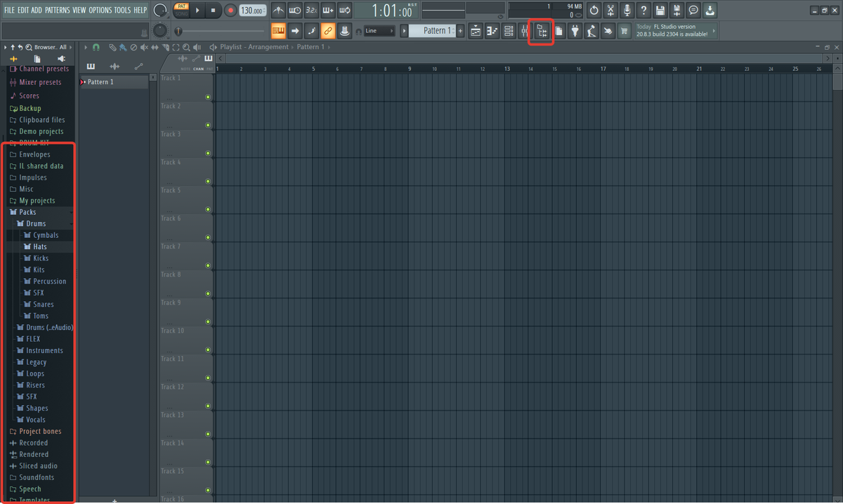Screen dimensions: 843x504
Task: Click the undo history circular arrow icon
Action: tap(594, 11)
